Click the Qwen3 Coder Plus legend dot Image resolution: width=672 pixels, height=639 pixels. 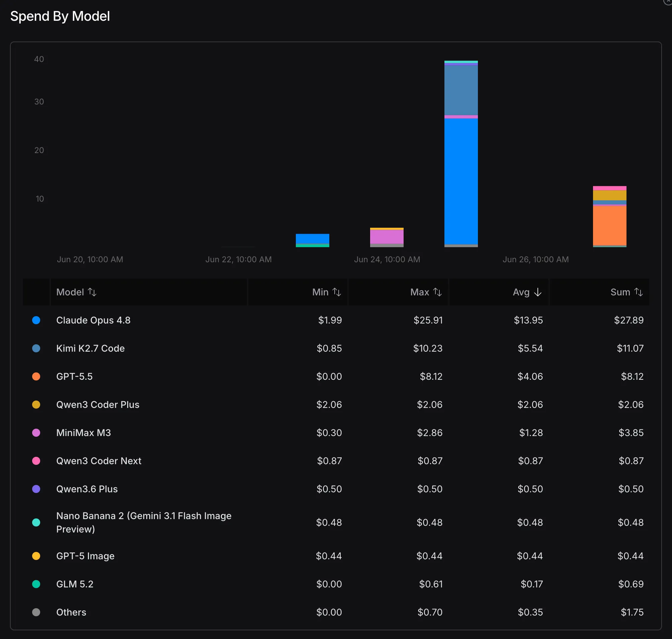36,405
